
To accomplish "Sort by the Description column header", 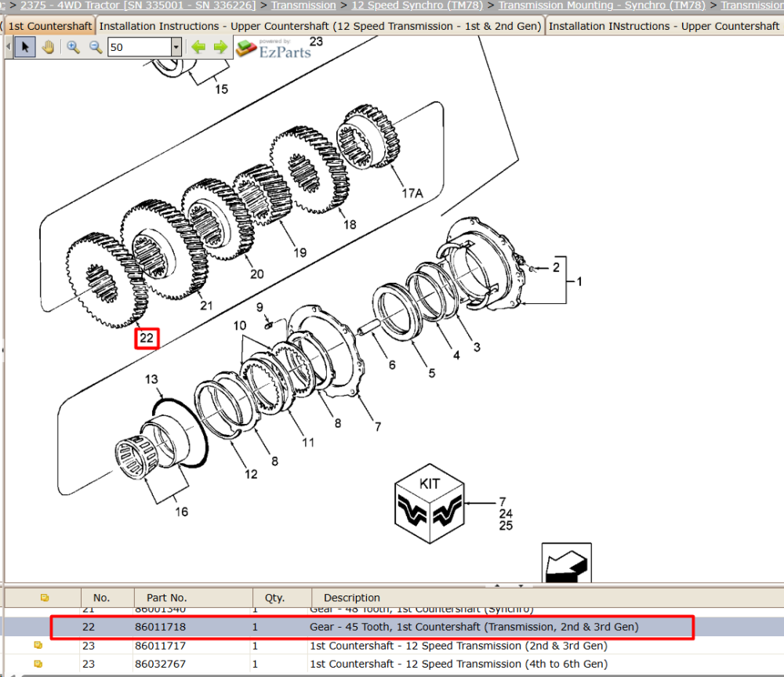I will [x=352, y=598].
